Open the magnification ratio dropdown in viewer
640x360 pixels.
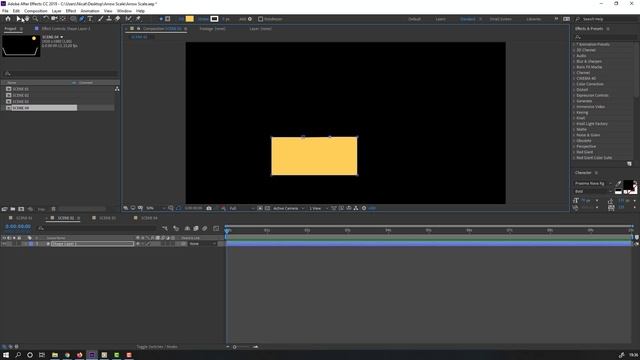coord(156,208)
